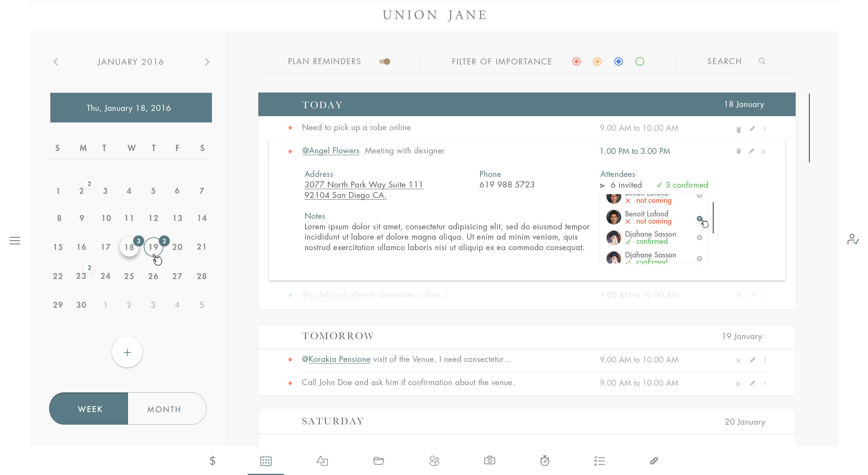Select January 19 in the calendar
868x475 pixels.
click(153, 247)
